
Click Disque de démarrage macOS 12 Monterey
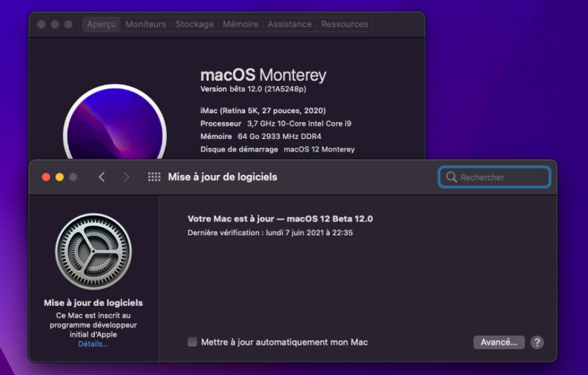278,149
